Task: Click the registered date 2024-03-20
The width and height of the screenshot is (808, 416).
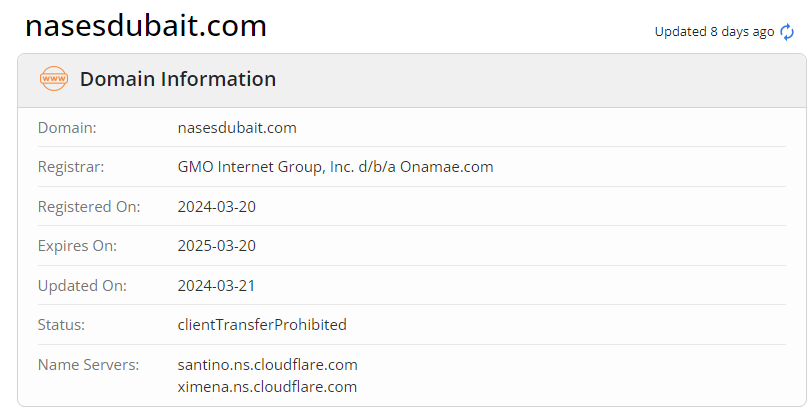Action: (x=216, y=207)
